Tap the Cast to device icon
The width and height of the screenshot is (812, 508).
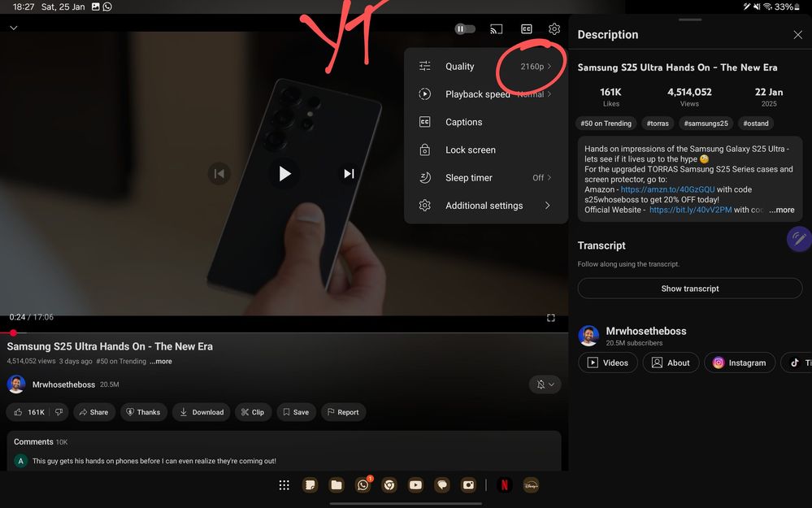point(496,29)
